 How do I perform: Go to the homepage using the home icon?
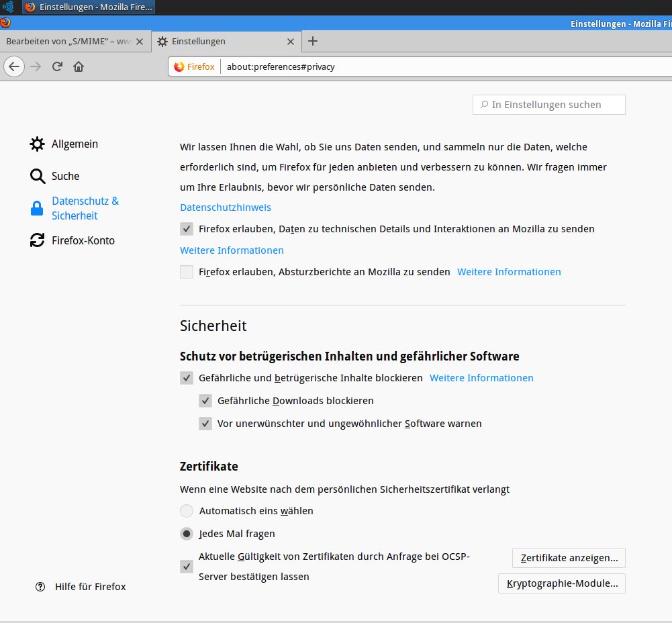[78, 66]
